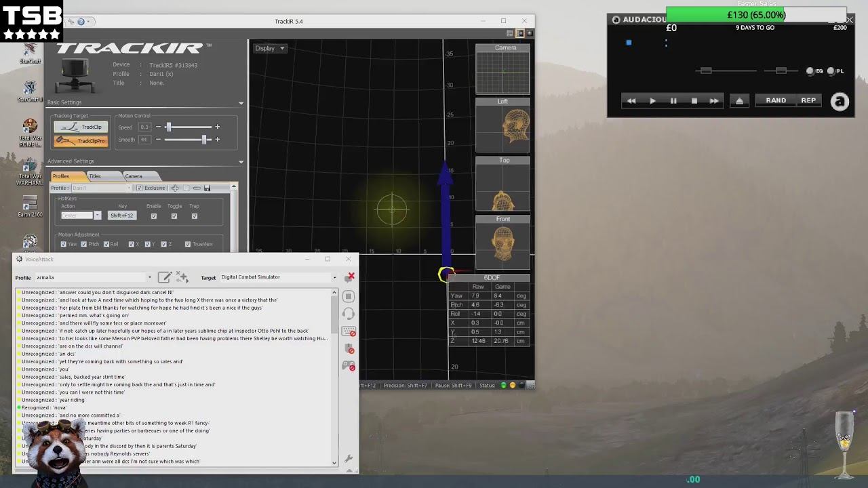This screenshot has height=488, width=868.
Task: Collapse the Basic Settings section
Action: pos(241,103)
